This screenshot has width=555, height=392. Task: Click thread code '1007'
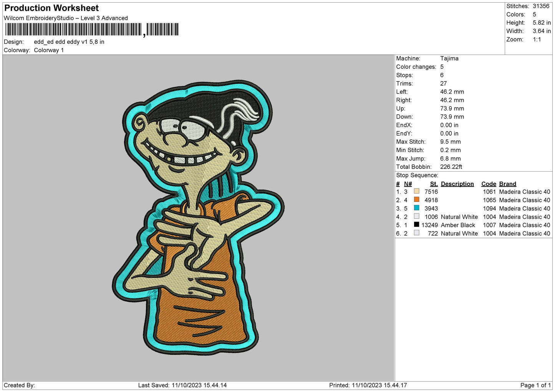tap(489, 225)
